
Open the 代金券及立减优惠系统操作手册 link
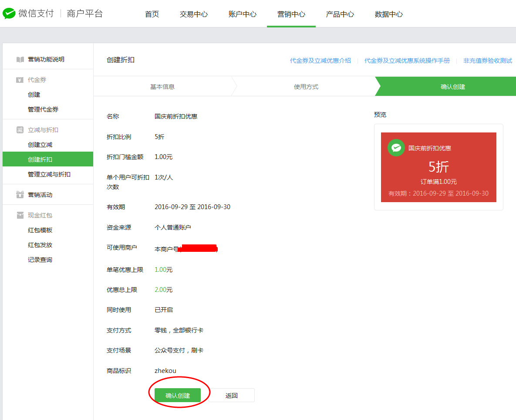tap(407, 61)
